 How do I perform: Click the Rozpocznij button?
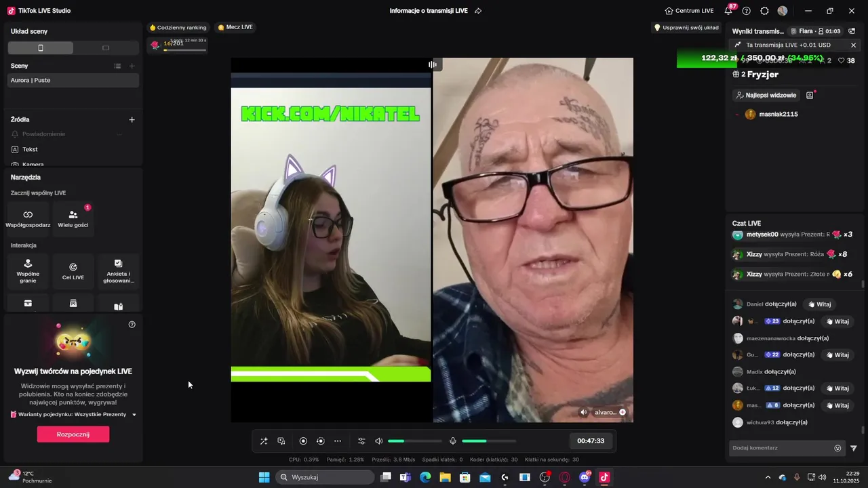pyautogui.click(x=73, y=434)
